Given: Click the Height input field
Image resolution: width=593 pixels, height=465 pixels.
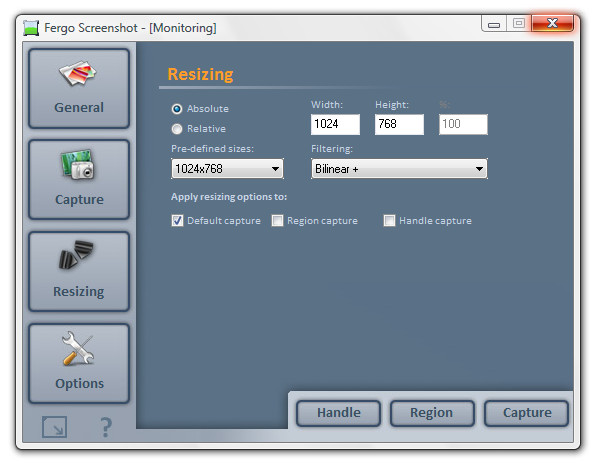Looking at the screenshot, I should coord(399,124).
